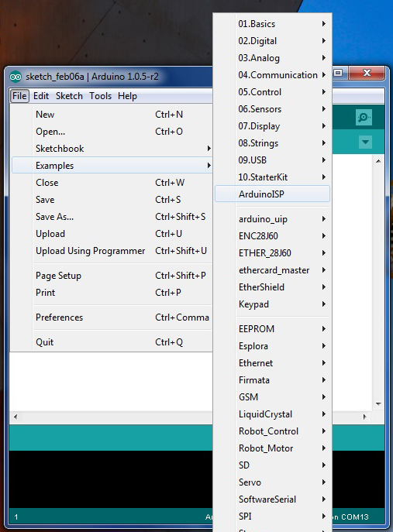Screen dimensions: 393x532
Task: Expand the 04.Communication examples
Action: tap(272, 75)
